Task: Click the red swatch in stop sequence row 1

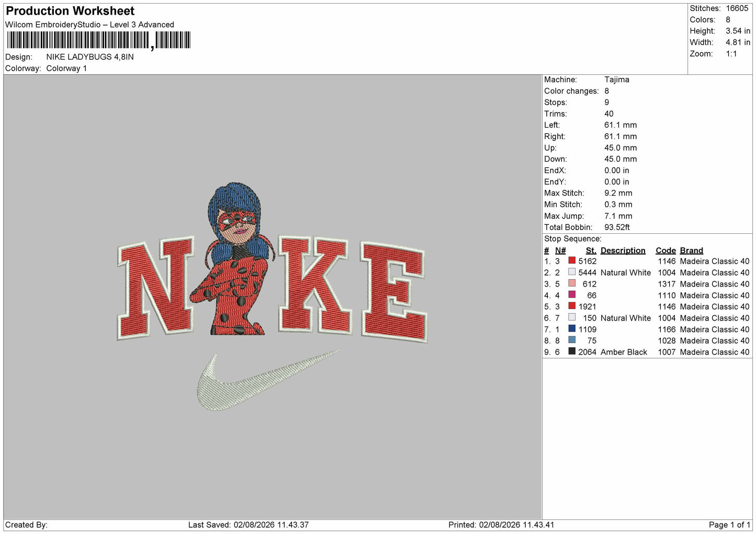Action: [x=572, y=261]
